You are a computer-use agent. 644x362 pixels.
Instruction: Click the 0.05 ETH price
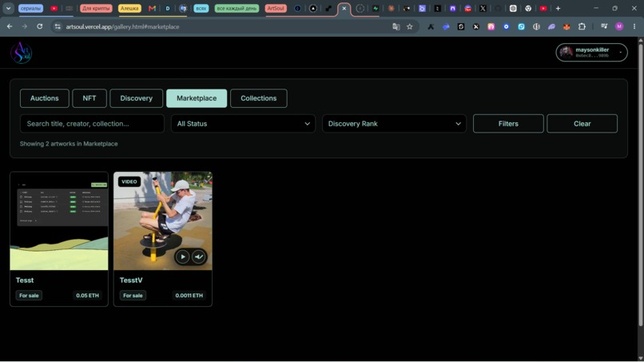[x=87, y=296]
